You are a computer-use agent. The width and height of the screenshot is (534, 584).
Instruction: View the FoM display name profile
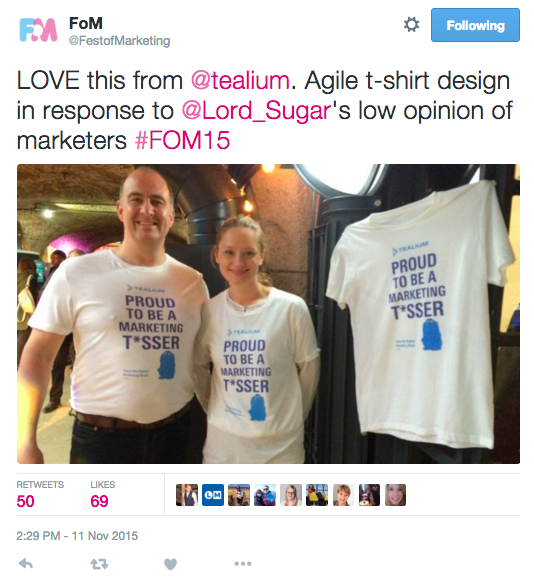tap(86, 23)
